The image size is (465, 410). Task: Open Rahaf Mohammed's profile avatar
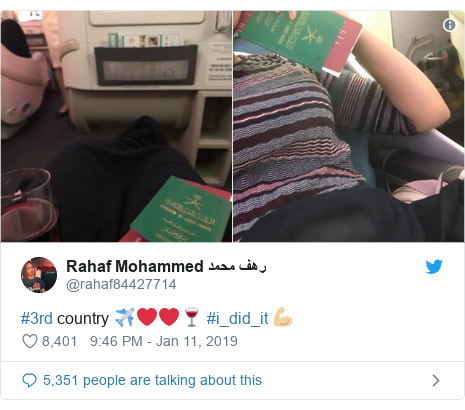[39, 275]
